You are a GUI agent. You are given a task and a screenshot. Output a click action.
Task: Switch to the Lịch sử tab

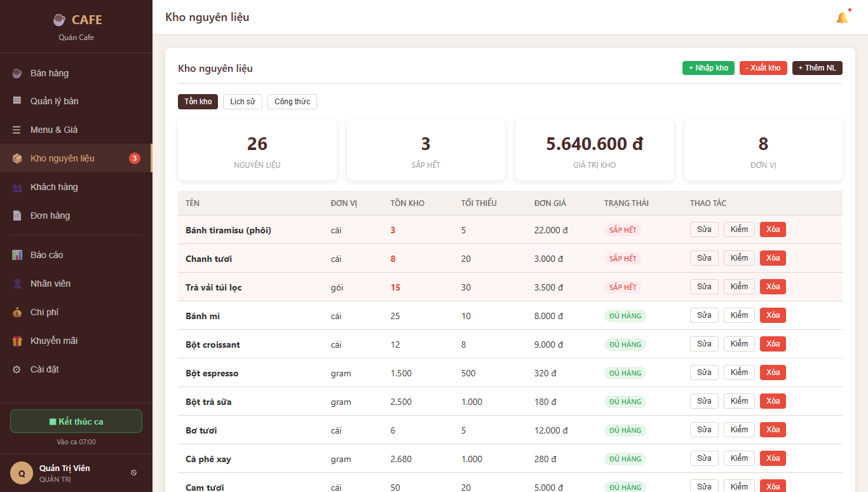pos(243,102)
